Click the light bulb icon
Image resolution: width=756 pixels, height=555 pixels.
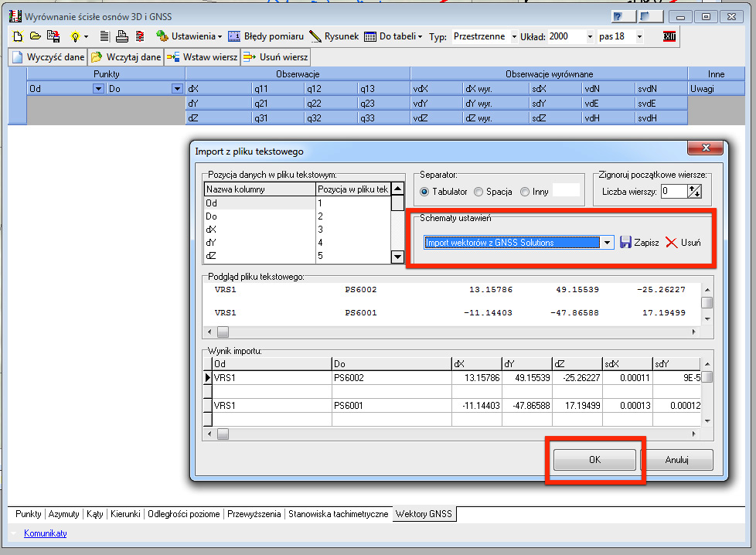(x=75, y=36)
